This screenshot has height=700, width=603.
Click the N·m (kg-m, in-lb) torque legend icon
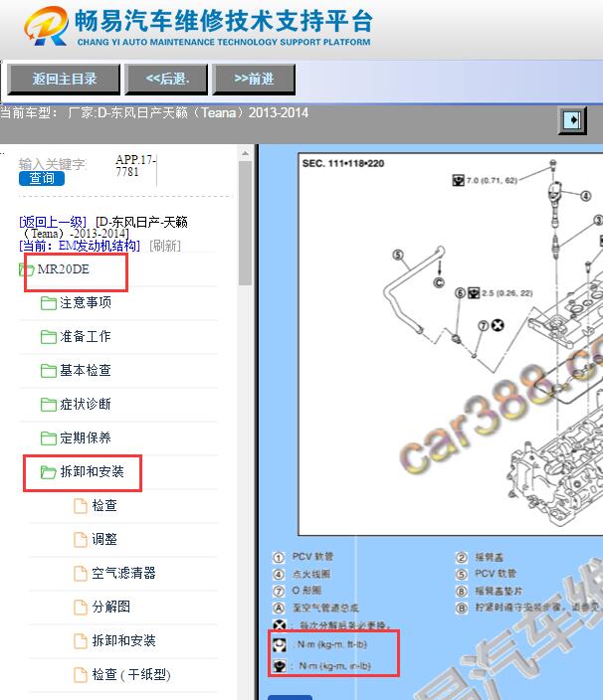coord(280,666)
